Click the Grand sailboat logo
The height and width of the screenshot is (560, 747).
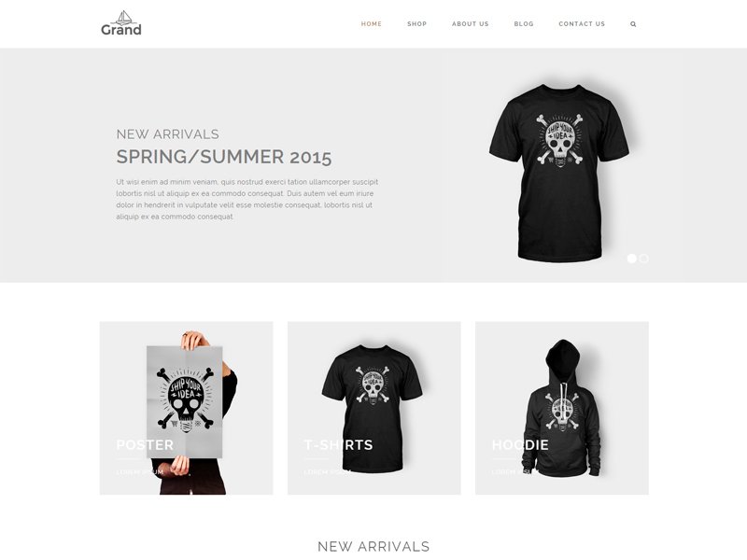point(121,23)
